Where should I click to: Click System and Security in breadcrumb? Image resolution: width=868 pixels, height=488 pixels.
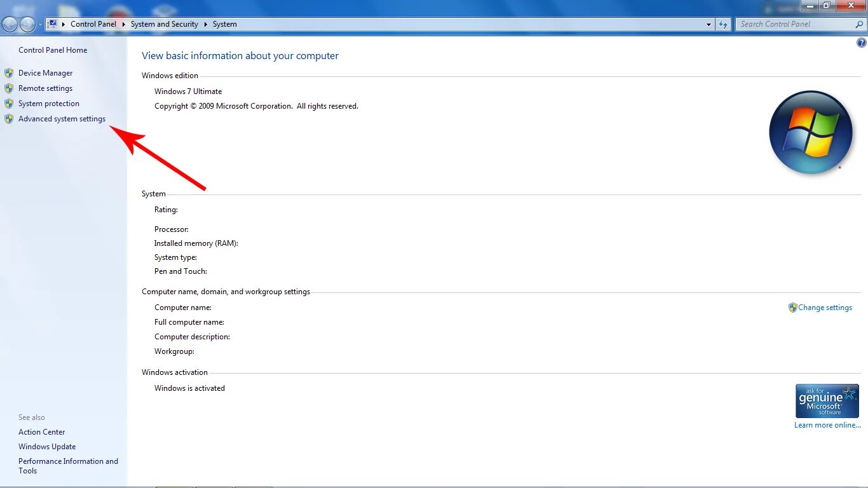[165, 24]
